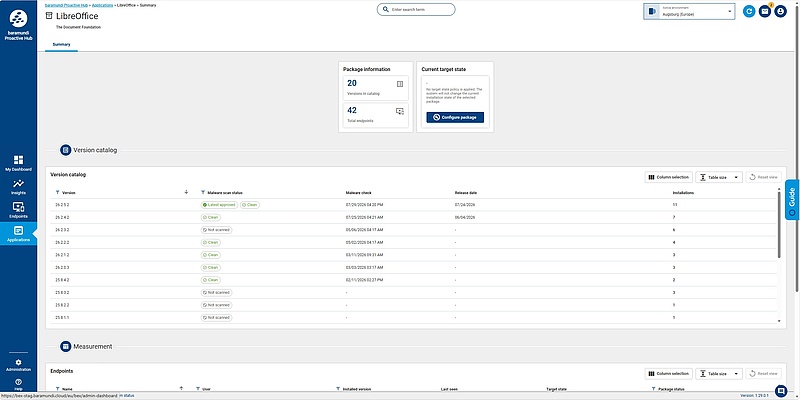Filter Malware scan status via funnel icon

[203, 193]
